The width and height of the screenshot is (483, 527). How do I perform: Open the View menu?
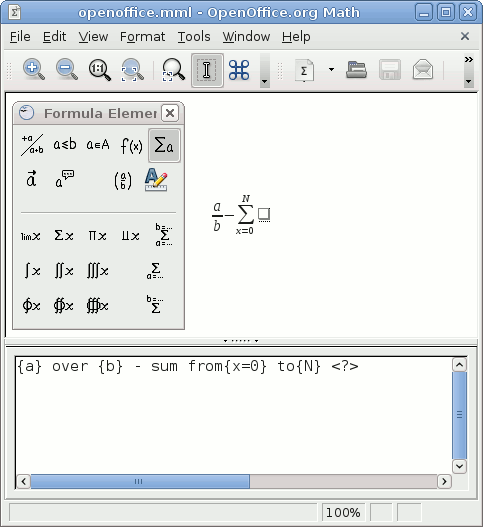[93, 36]
